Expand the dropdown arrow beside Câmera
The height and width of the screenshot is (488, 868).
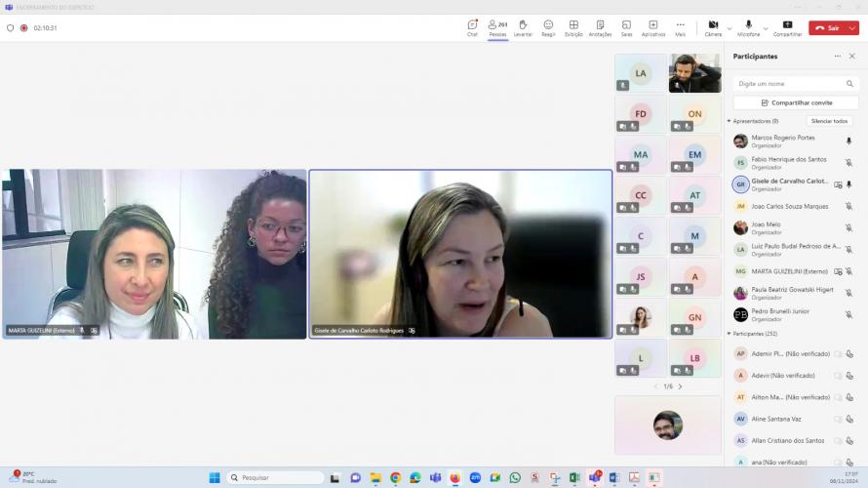(x=730, y=28)
